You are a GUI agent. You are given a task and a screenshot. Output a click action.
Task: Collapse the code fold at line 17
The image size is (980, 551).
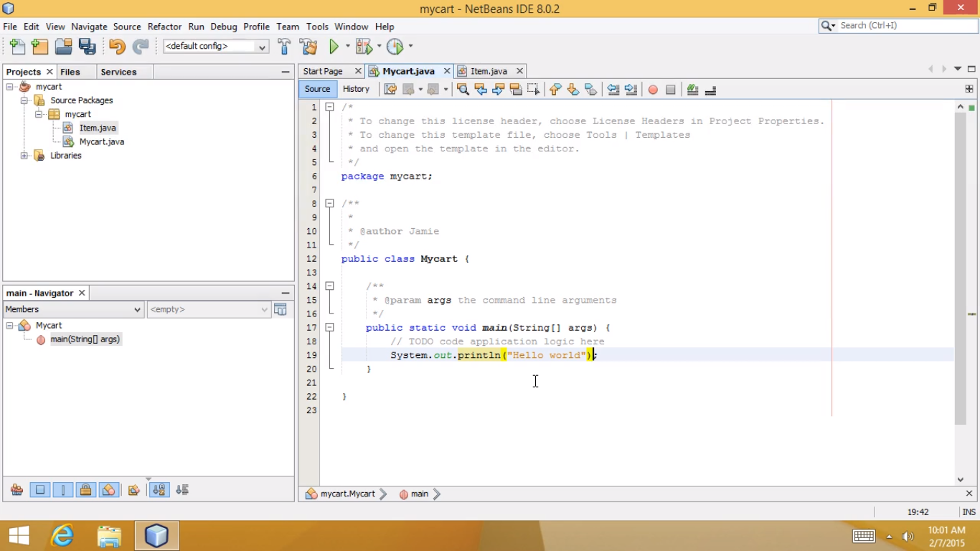pyautogui.click(x=329, y=327)
